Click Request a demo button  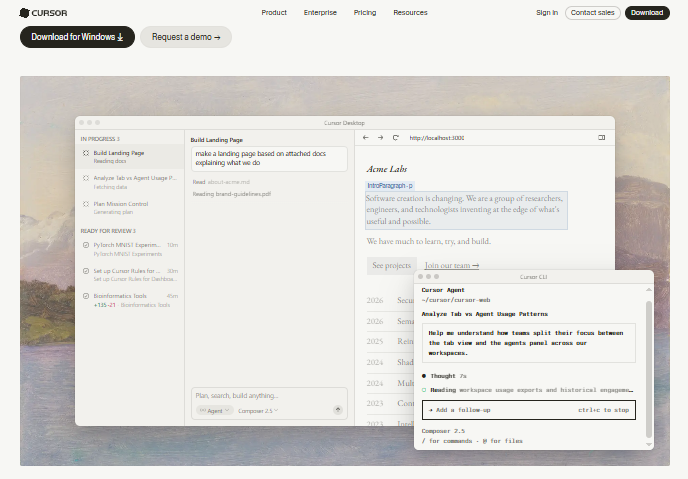pos(186,37)
